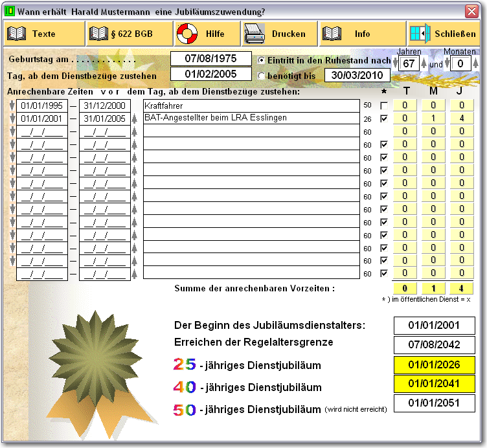Click the summed J total showing 4

point(461,289)
